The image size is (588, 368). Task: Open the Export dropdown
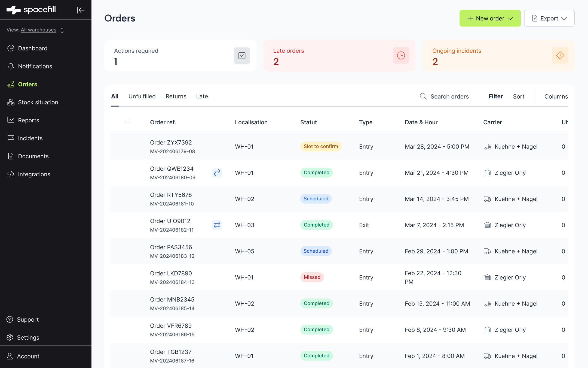pos(549,18)
